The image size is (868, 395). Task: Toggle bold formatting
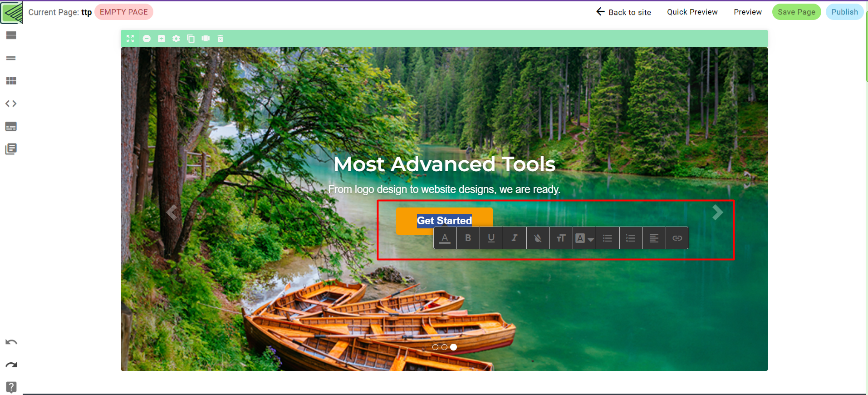click(468, 238)
